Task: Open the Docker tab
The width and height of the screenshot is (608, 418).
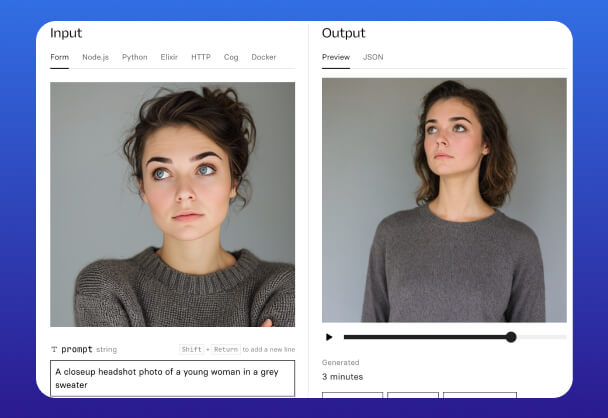Action: 264,57
